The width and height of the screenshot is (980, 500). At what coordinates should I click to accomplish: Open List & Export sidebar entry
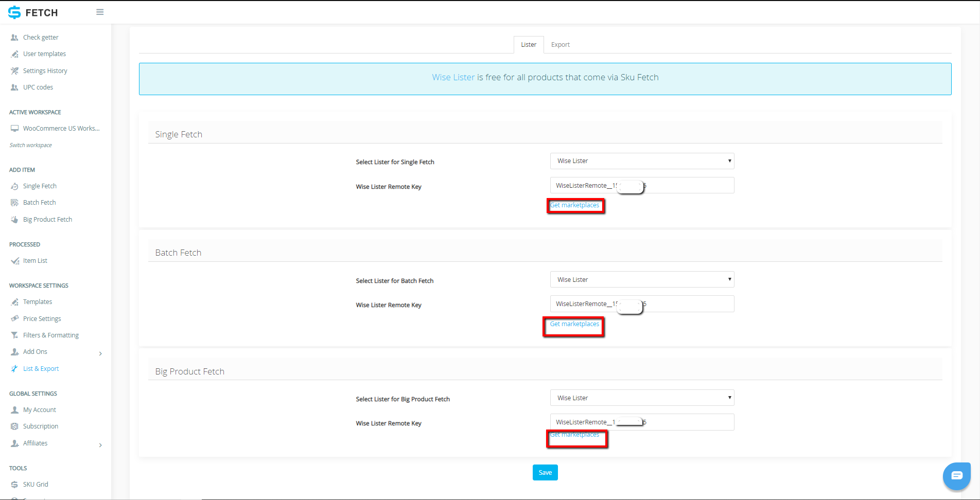[x=41, y=369]
